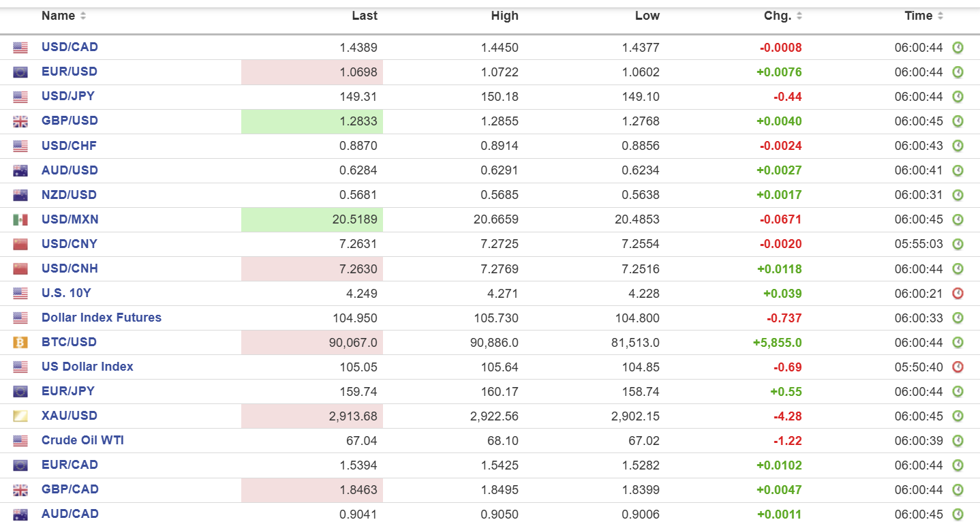Go to the USD/JPY quote page
The width and height of the screenshot is (980, 522).
70,96
